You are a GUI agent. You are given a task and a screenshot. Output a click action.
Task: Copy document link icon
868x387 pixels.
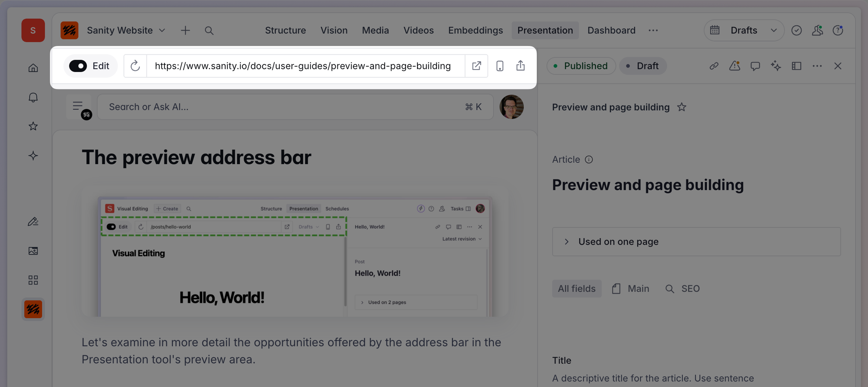[714, 66]
